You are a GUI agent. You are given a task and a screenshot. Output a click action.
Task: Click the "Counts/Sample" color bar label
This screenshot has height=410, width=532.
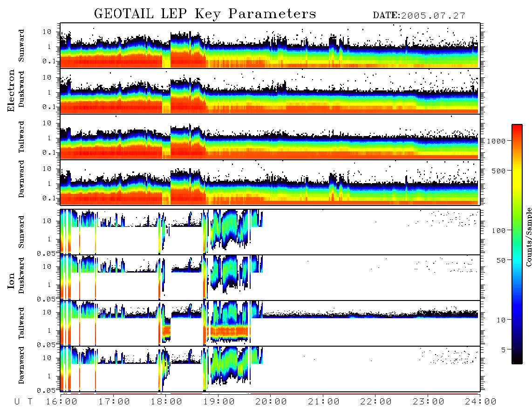tap(528, 237)
